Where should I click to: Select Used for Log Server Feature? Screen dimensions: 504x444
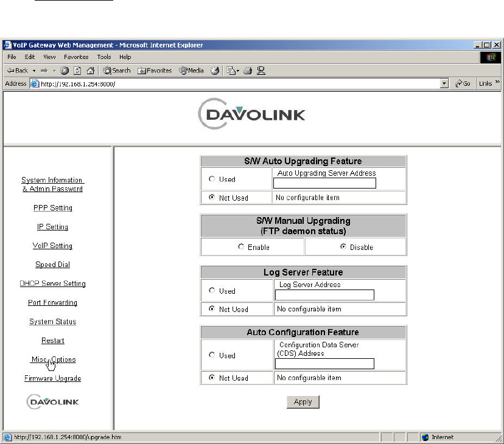[x=212, y=291]
